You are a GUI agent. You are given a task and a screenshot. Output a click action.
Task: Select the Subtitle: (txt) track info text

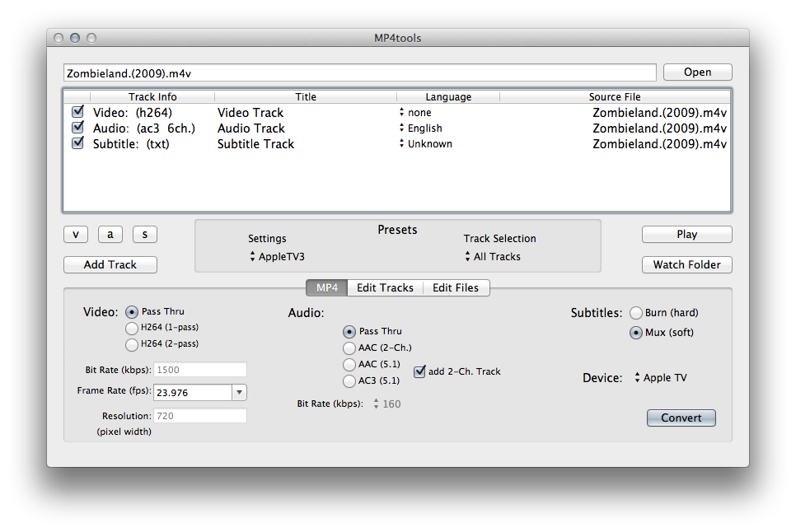pos(131,144)
